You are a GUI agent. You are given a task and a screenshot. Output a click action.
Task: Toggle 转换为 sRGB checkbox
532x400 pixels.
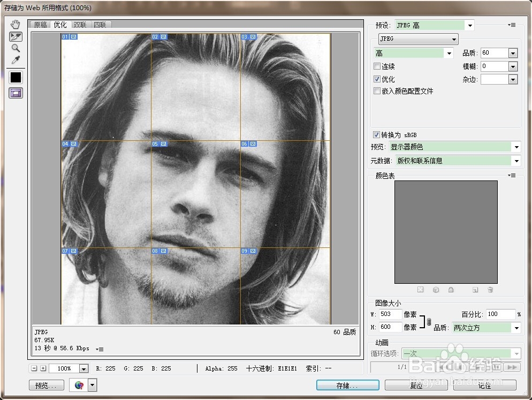(x=376, y=135)
